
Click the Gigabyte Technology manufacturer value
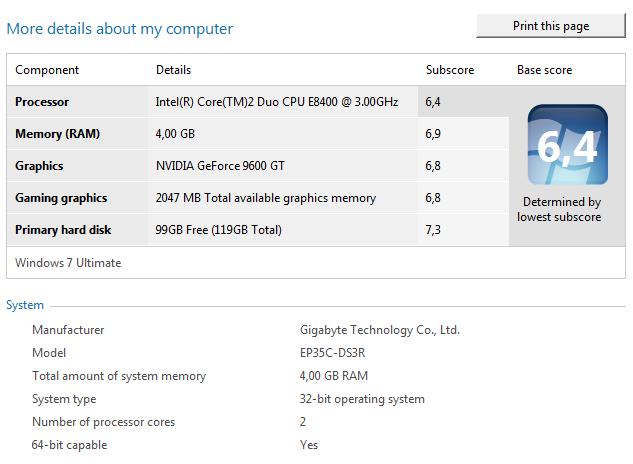[380, 330]
